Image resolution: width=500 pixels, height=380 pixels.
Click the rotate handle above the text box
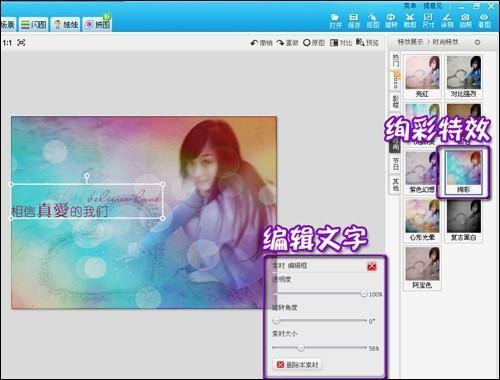click(x=87, y=175)
